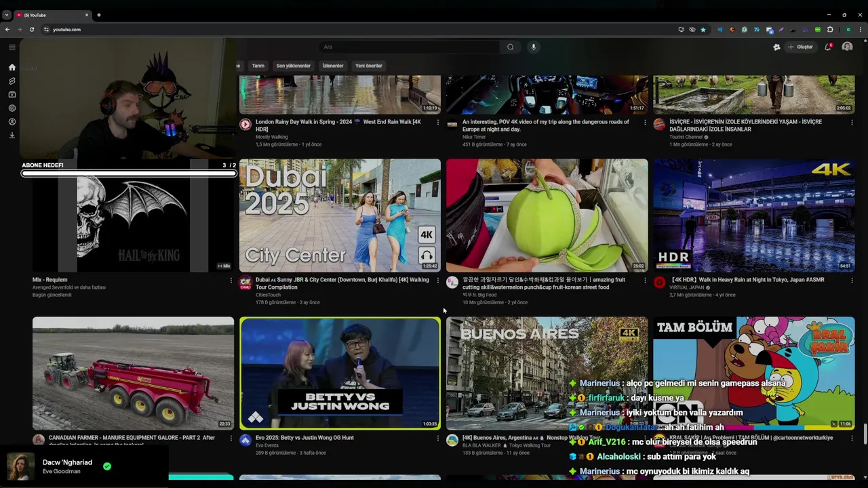The height and width of the screenshot is (488, 868).
Task: Open YouTube Music icon in sidebar
Action: (x=12, y=108)
